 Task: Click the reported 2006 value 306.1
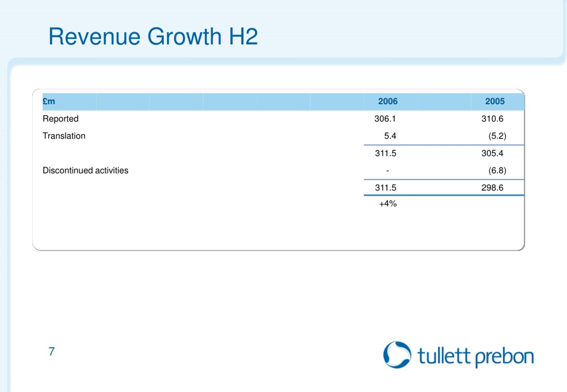pyautogui.click(x=385, y=119)
